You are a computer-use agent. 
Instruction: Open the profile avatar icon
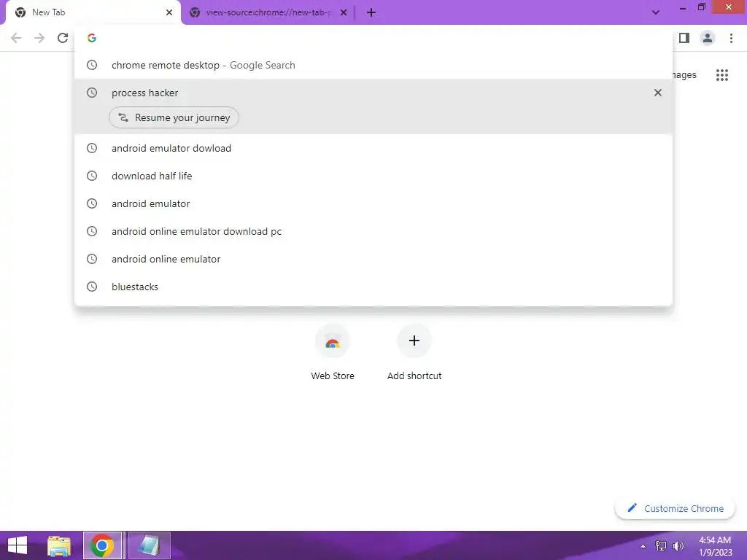coord(708,38)
